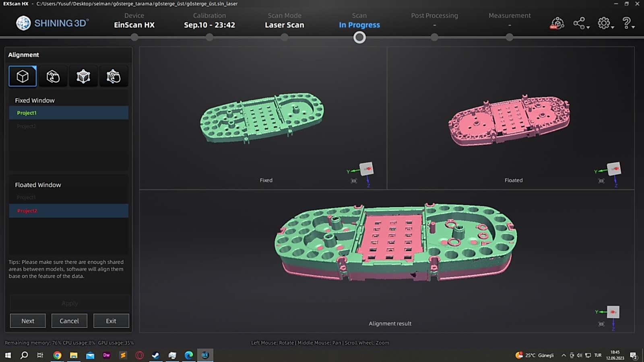Screen dimensions: 644x362
Task: Click the Cancel button
Action: click(69, 321)
